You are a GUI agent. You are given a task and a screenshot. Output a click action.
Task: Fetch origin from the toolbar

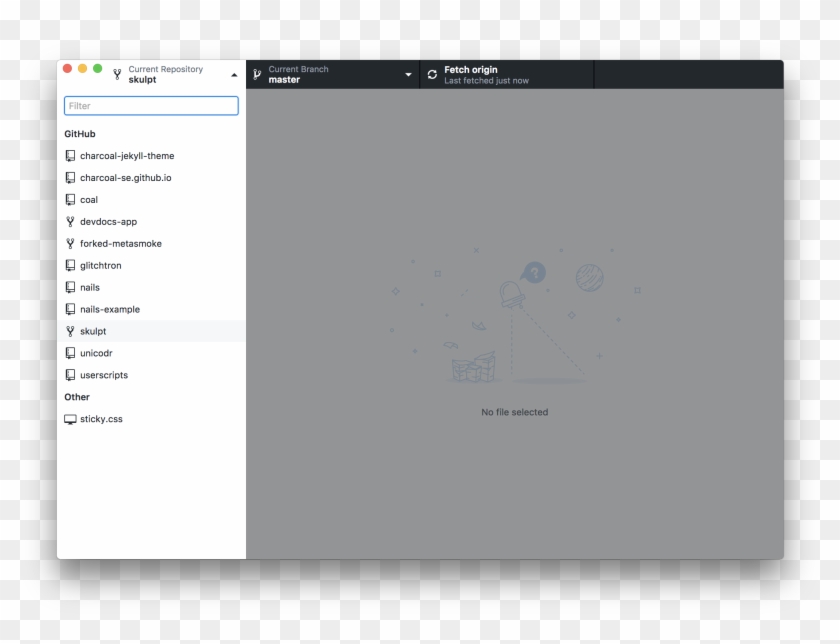[x=507, y=74]
